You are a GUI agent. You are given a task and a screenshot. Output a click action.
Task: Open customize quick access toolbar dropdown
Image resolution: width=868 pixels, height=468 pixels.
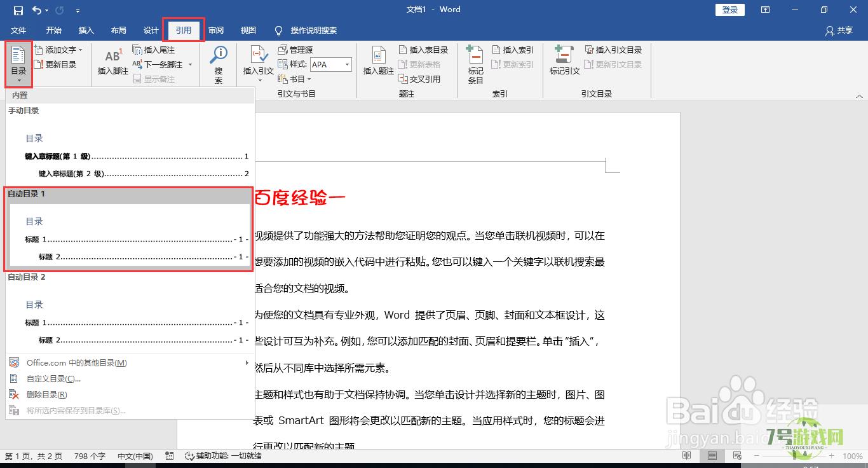[x=78, y=10]
